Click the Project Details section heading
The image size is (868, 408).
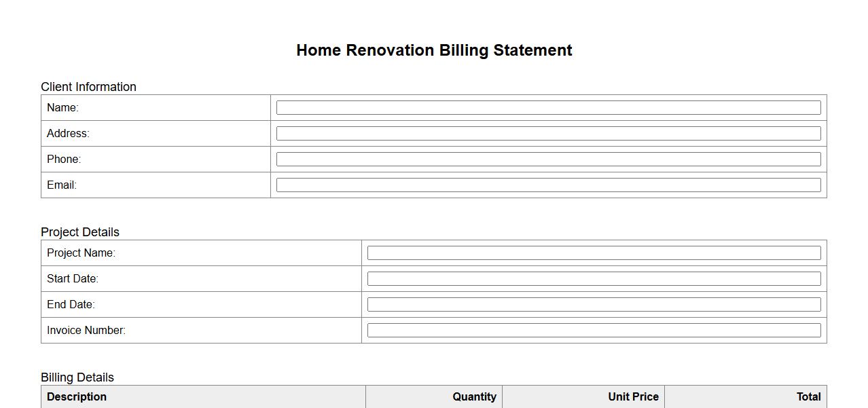[80, 232]
